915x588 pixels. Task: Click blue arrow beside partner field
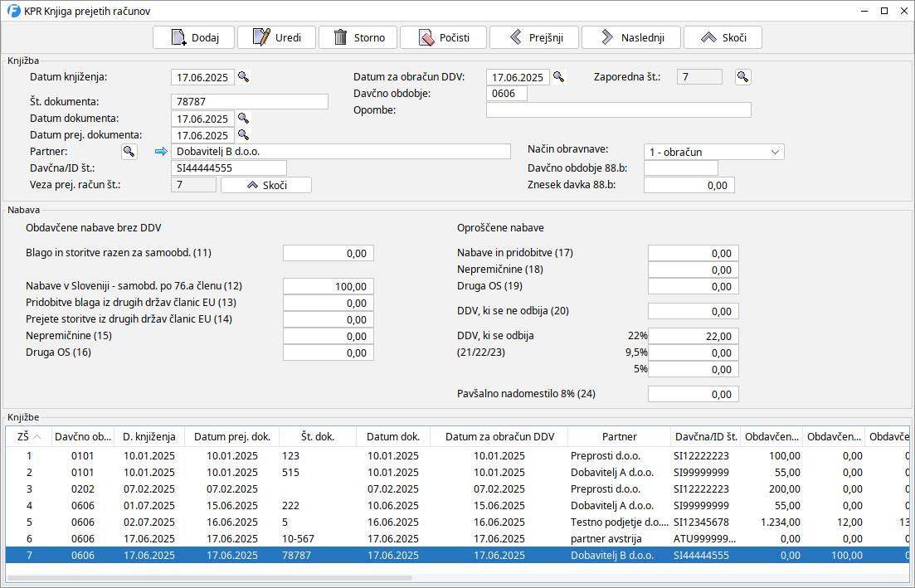coord(161,152)
